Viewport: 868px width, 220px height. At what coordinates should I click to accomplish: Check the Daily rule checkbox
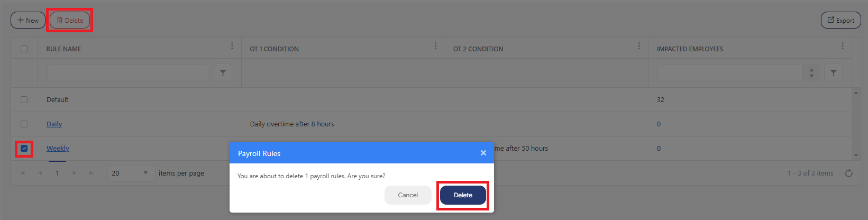coord(24,124)
